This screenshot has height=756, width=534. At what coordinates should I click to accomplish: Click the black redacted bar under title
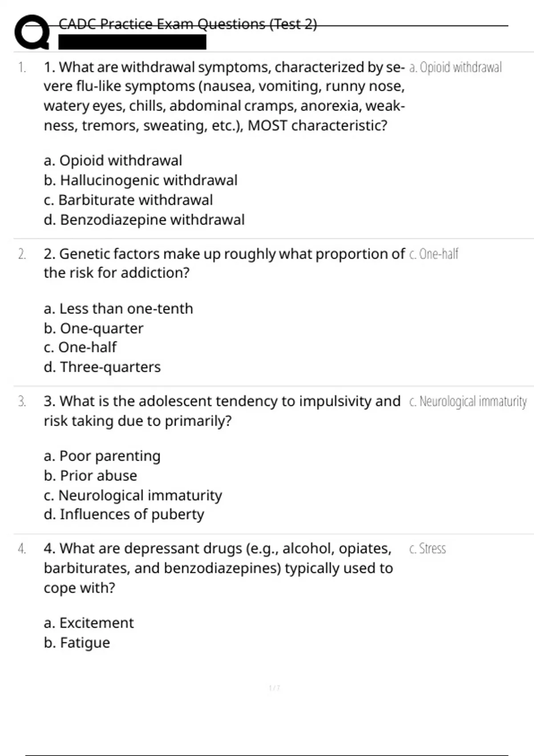pos(132,42)
